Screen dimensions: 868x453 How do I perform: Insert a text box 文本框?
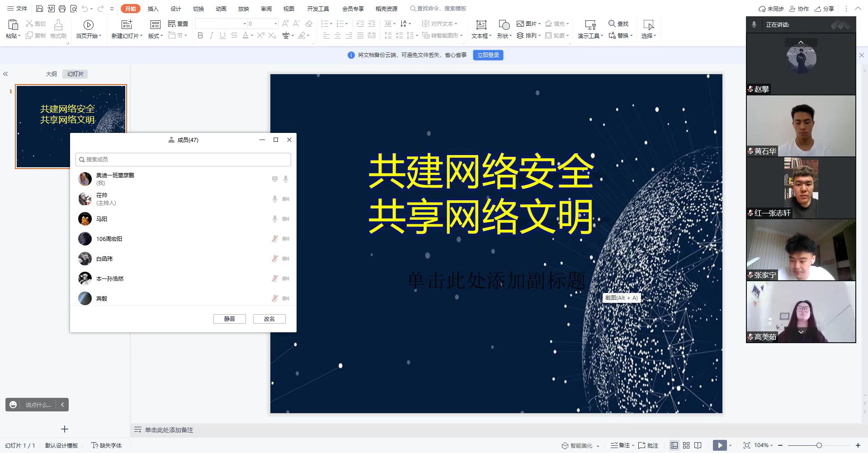click(481, 29)
